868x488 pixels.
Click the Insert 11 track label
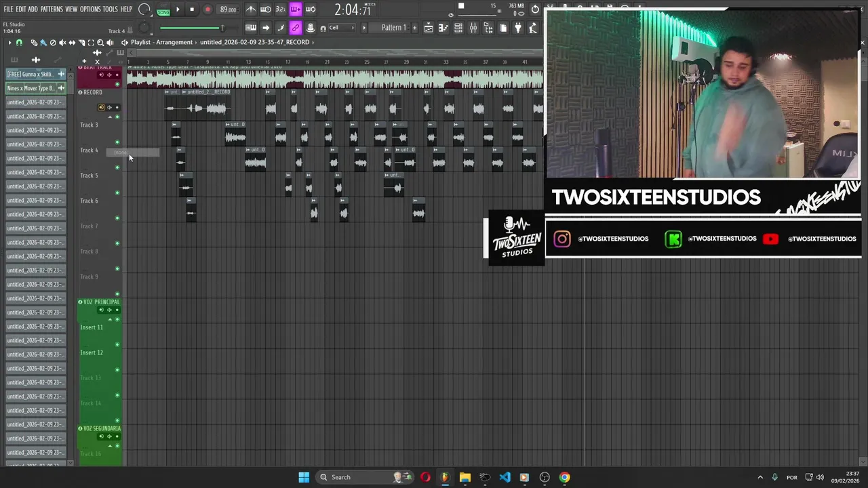click(92, 327)
